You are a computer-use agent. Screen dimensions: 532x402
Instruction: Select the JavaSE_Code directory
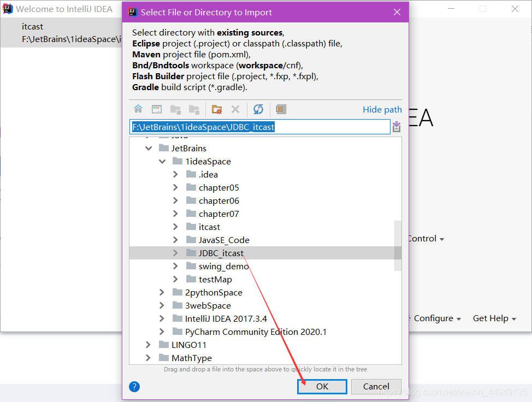click(224, 240)
